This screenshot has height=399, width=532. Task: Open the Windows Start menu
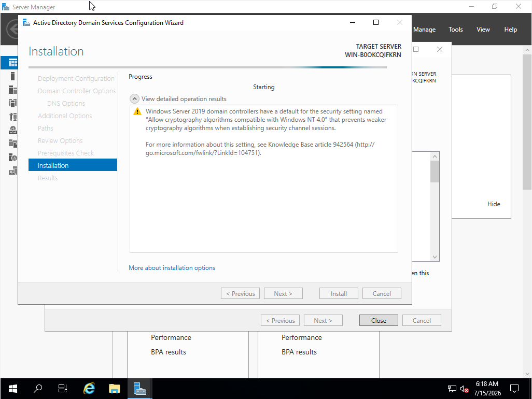[12, 389]
